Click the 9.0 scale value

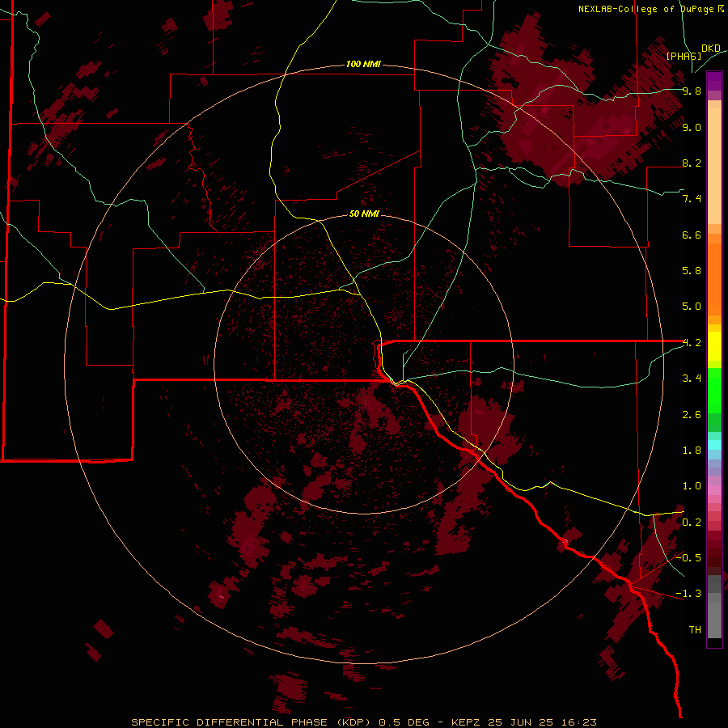pyautogui.click(x=692, y=127)
